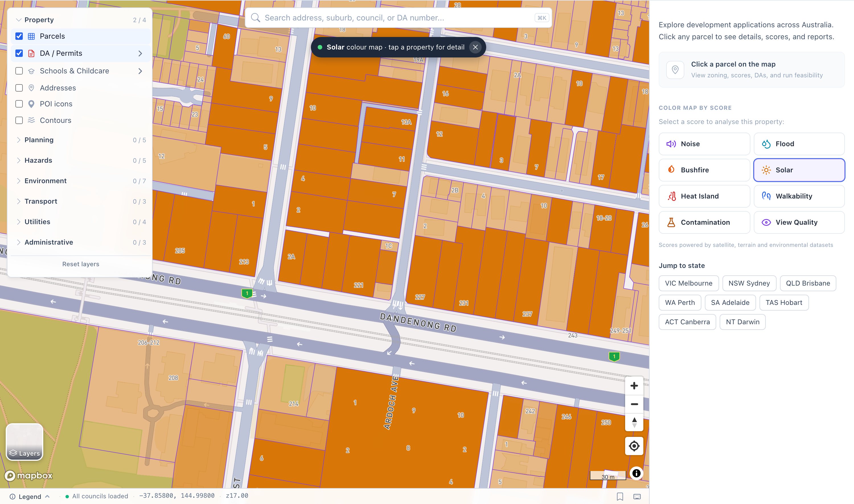Select the View Quality score
This screenshot has height=504, width=854.
(x=799, y=222)
